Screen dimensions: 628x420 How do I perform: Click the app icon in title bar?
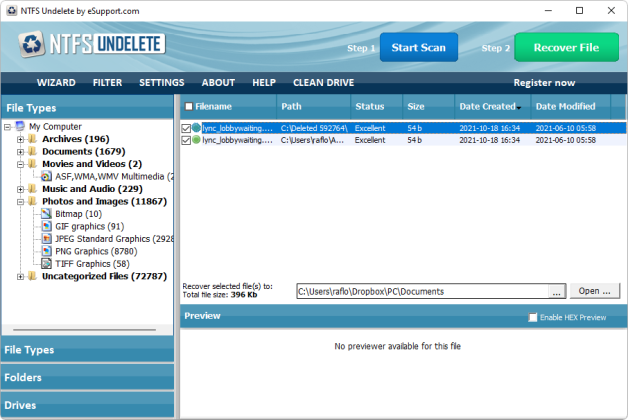[12, 11]
